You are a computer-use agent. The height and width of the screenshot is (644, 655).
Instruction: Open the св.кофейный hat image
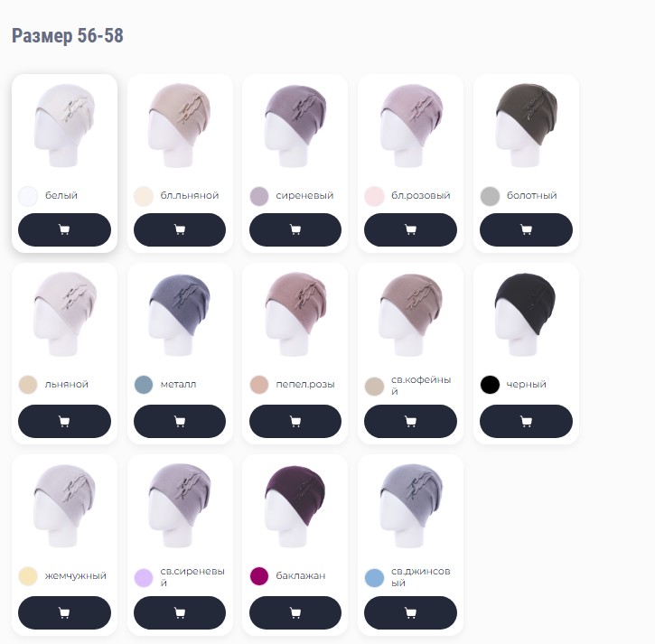411,314
